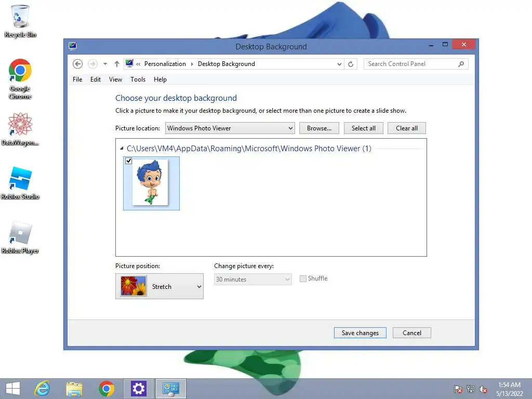Open the recent locations dropdown arrow

pyautogui.click(x=105, y=64)
